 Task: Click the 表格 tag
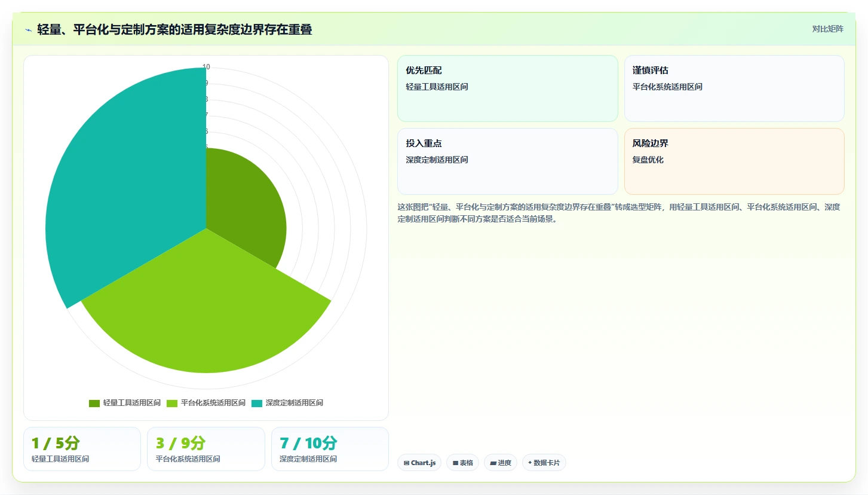pyautogui.click(x=462, y=463)
